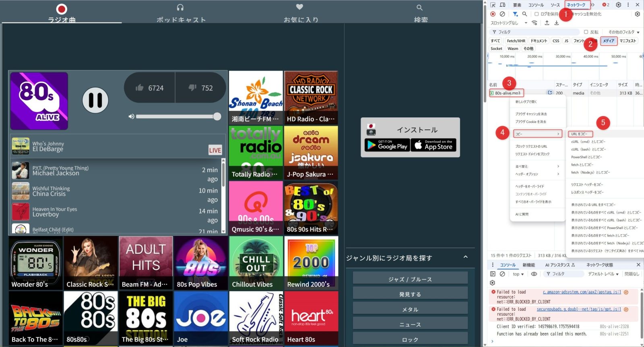The height and width of the screenshot is (347, 644).
Task: Click the volume slider handle
Action: (x=217, y=117)
